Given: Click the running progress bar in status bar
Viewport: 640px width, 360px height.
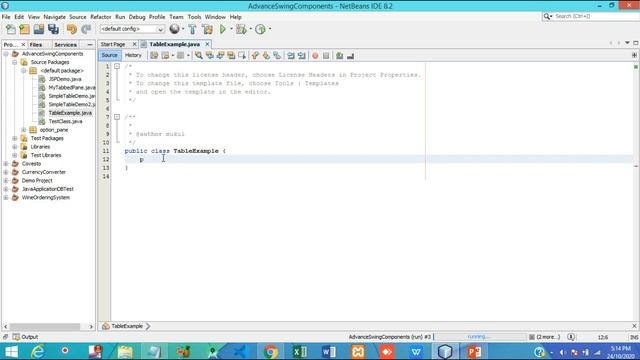Looking at the screenshot, I should [x=480, y=337].
